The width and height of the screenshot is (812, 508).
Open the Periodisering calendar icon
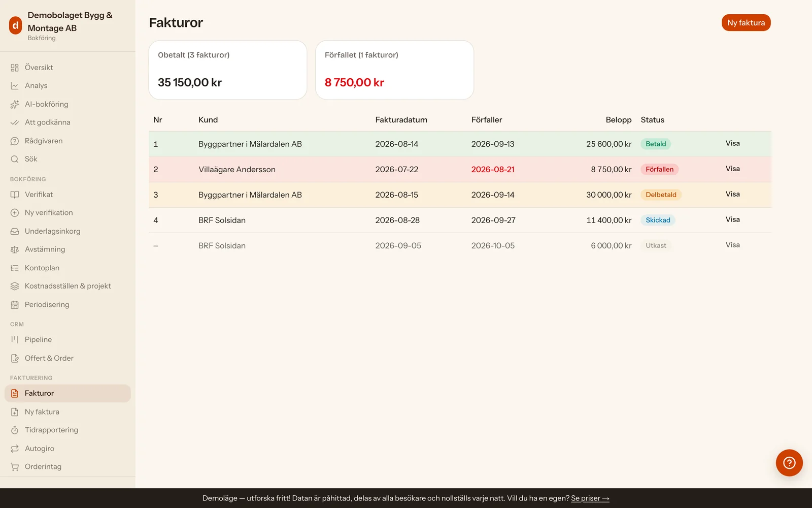click(15, 305)
